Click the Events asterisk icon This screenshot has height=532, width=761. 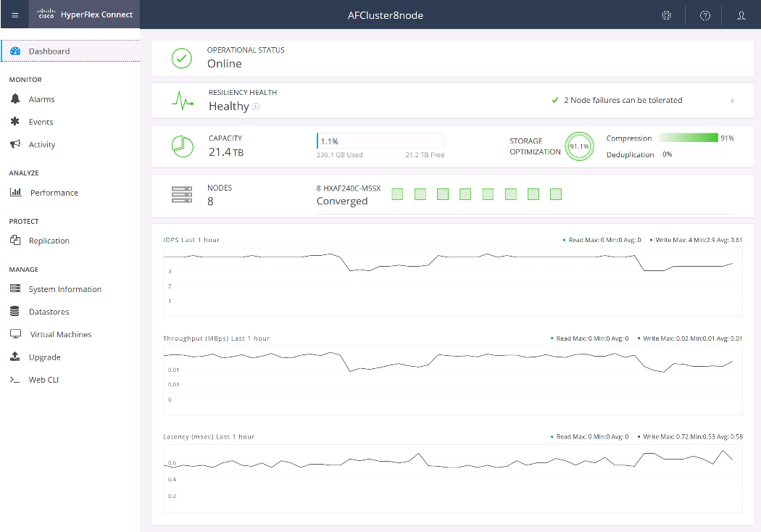15,121
